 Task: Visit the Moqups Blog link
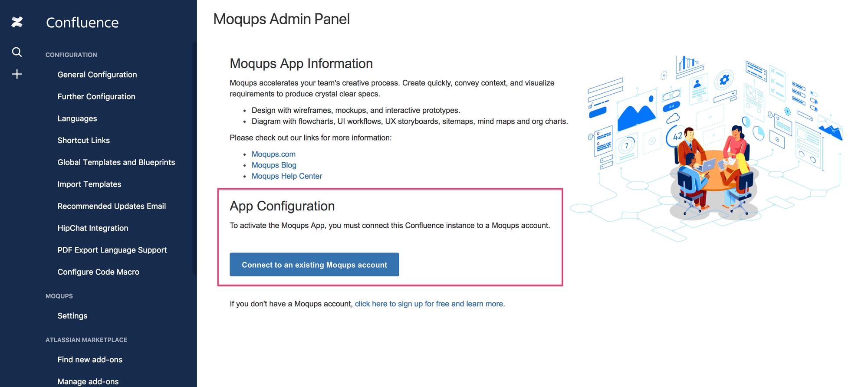click(x=274, y=165)
